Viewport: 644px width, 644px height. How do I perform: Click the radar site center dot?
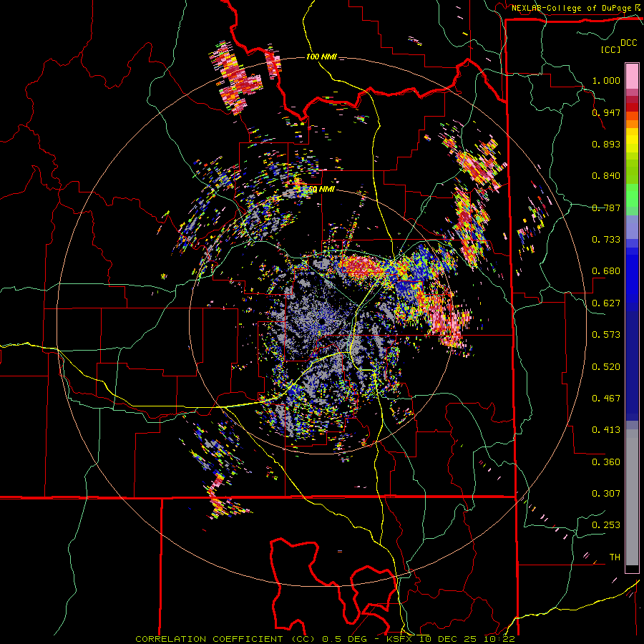point(321,321)
